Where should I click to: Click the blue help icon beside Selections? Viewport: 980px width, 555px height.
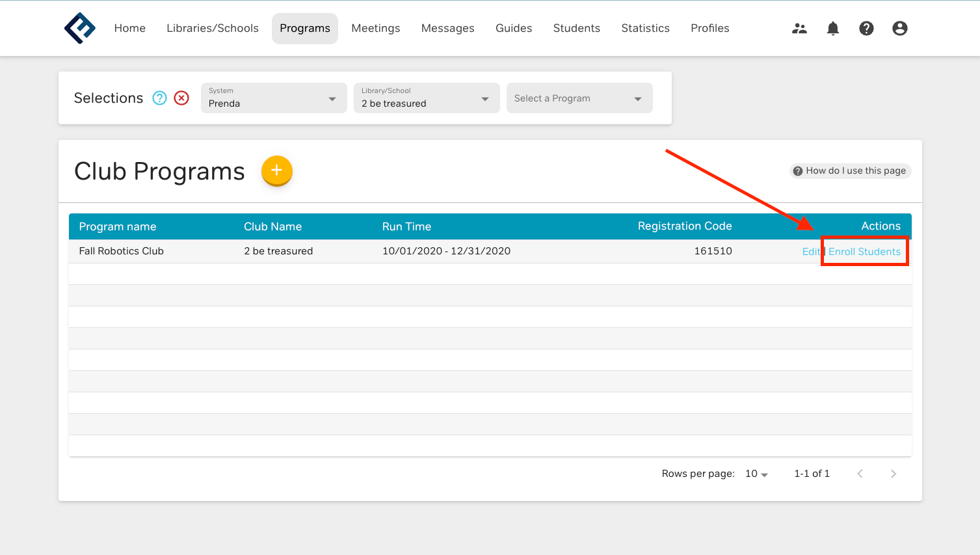click(x=159, y=98)
